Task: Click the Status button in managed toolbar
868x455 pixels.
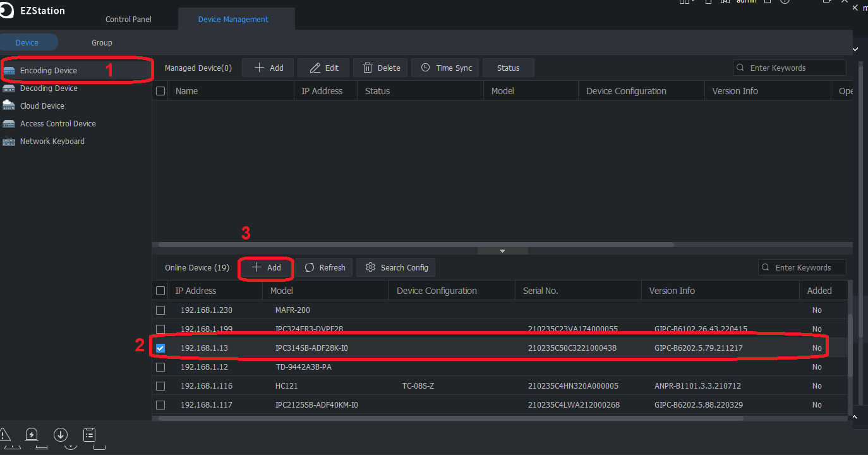Action: point(508,68)
